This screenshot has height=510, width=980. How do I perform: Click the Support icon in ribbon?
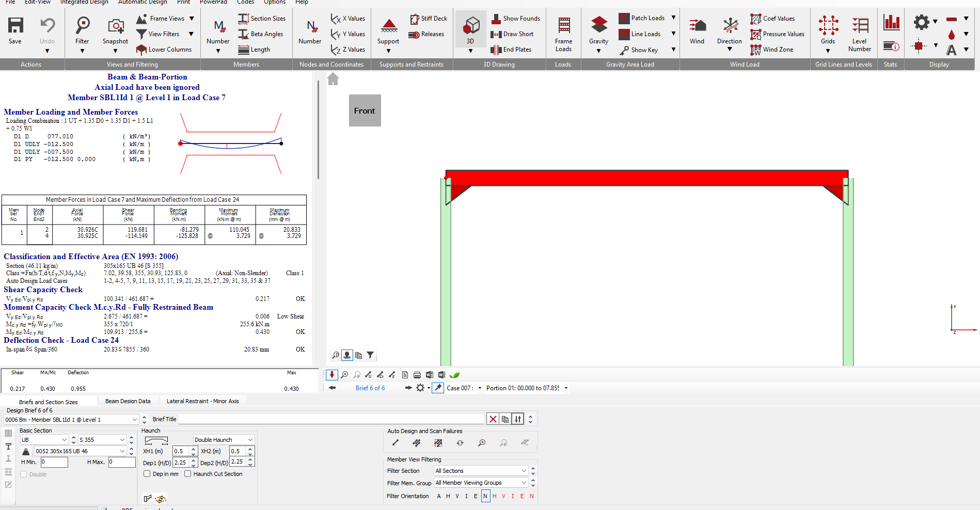click(388, 25)
